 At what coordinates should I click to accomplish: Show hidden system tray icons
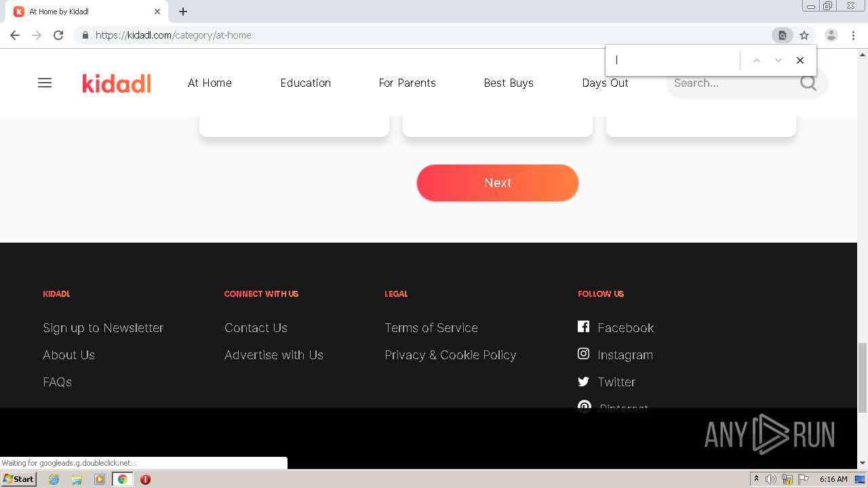pos(756,479)
